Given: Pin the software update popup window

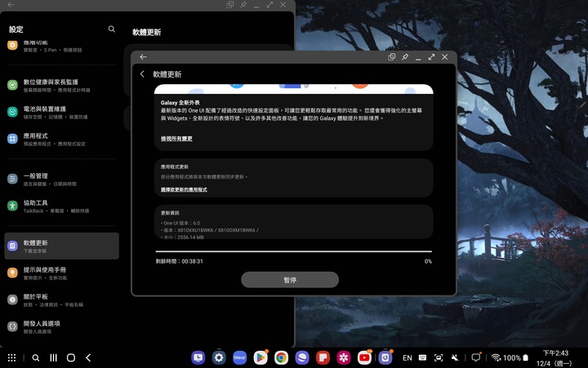Looking at the screenshot, I should pyautogui.click(x=405, y=57).
